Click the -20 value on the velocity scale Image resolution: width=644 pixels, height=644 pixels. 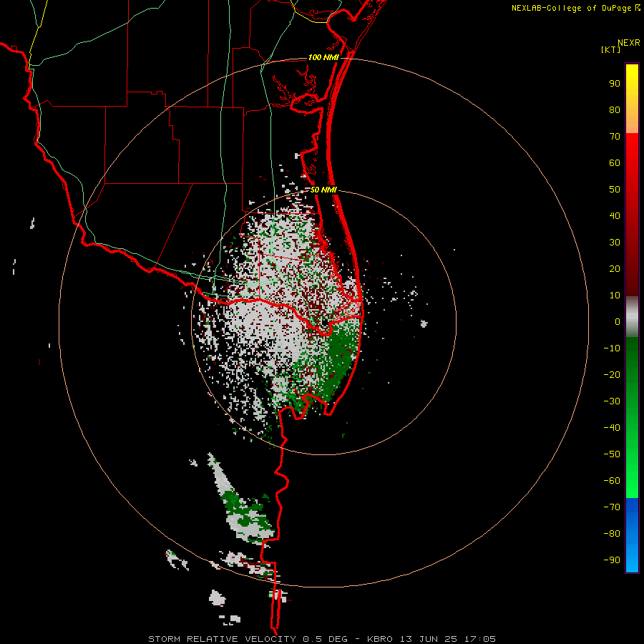[612, 374]
